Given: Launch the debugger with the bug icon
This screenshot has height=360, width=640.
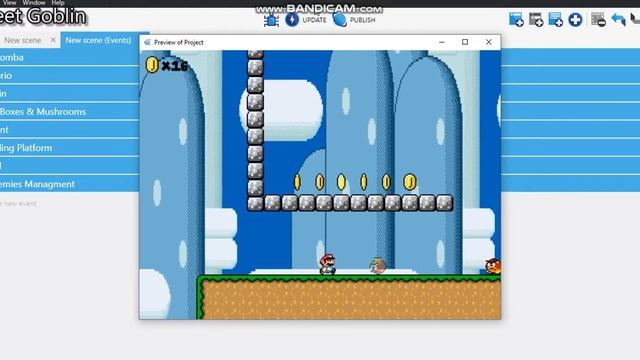Looking at the screenshot, I should pos(271,20).
